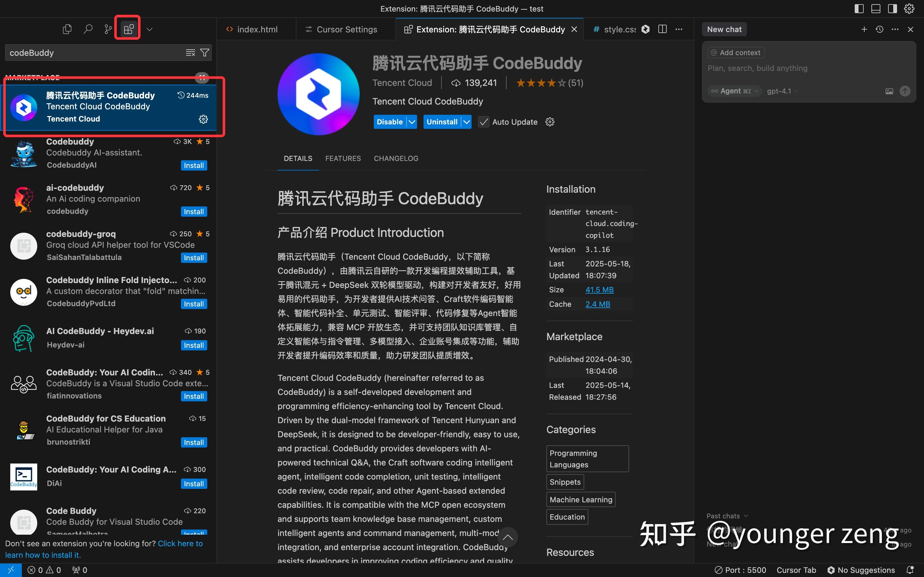Install the ai-codebuddy extension
Image resolution: width=924 pixels, height=577 pixels.
(193, 212)
